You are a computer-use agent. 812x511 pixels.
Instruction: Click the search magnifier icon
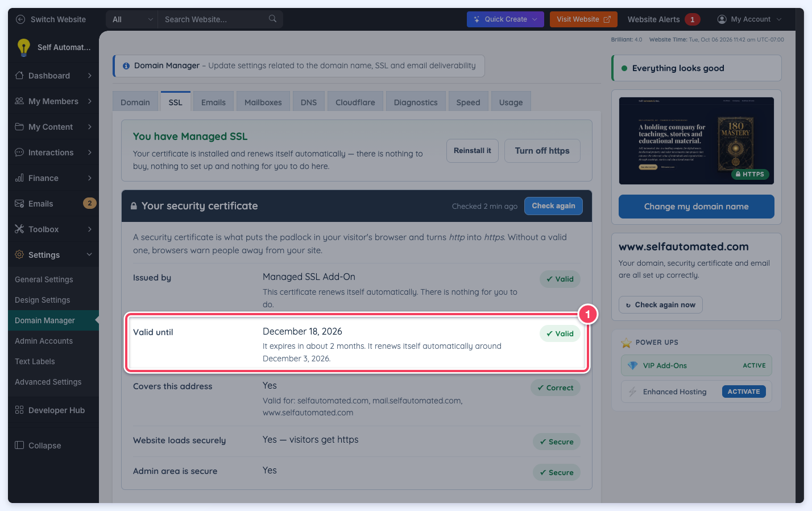(x=272, y=19)
